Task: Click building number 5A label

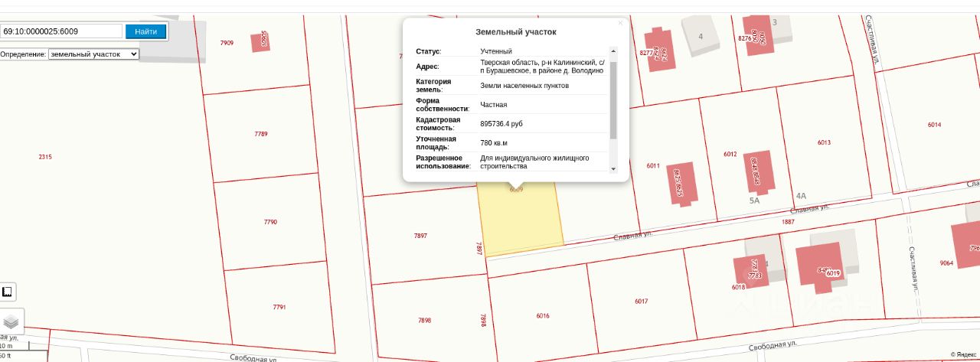Action: [754, 201]
